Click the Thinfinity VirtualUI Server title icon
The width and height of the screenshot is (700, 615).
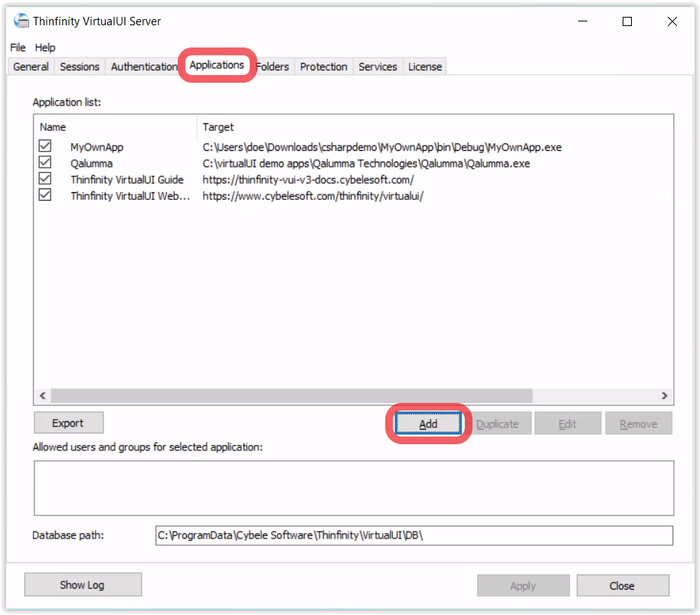(x=21, y=21)
